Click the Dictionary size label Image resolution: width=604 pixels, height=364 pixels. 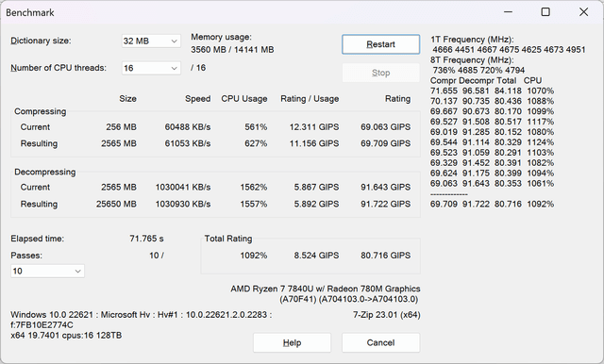click(41, 41)
